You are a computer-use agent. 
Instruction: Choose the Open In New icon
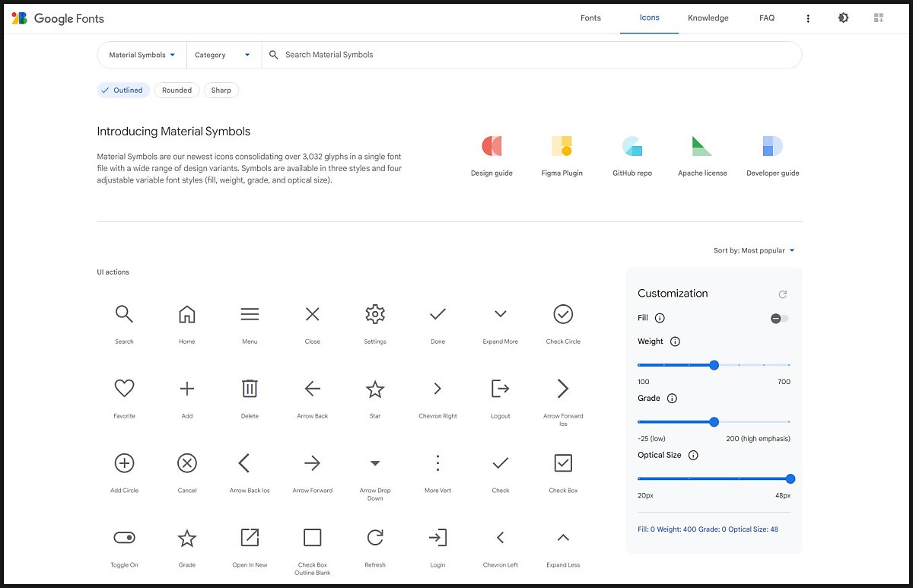tap(250, 538)
